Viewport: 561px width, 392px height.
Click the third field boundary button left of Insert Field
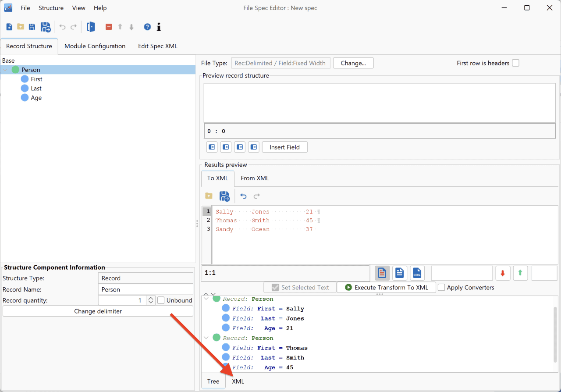point(240,147)
